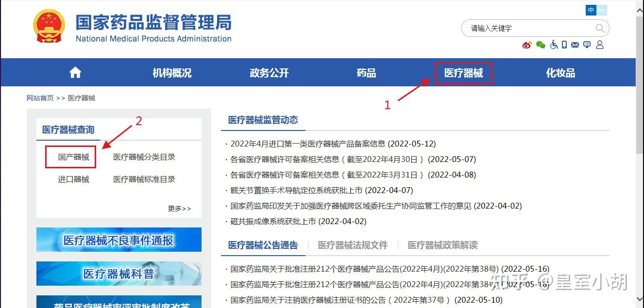Click 更多>> in the query panel
The height and width of the screenshot is (308, 644).
pos(180,209)
